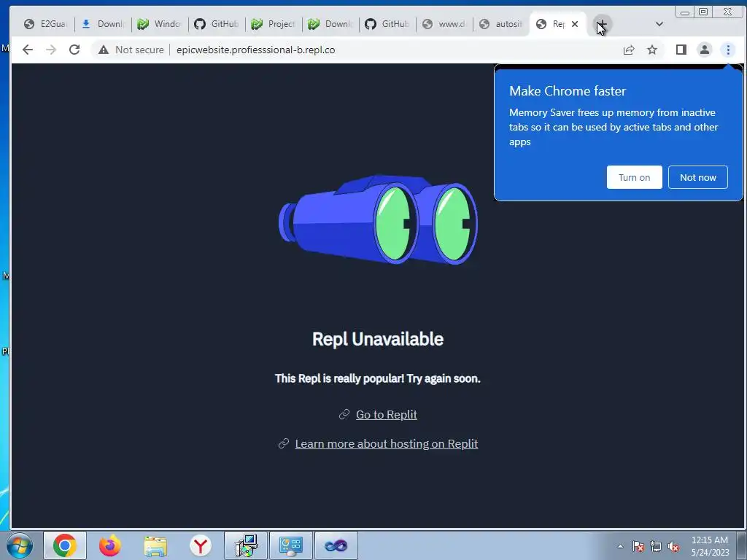Image resolution: width=747 pixels, height=560 pixels.
Task: Switch to the first Downl tab with arrow icon
Action: (x=102, y=24)
